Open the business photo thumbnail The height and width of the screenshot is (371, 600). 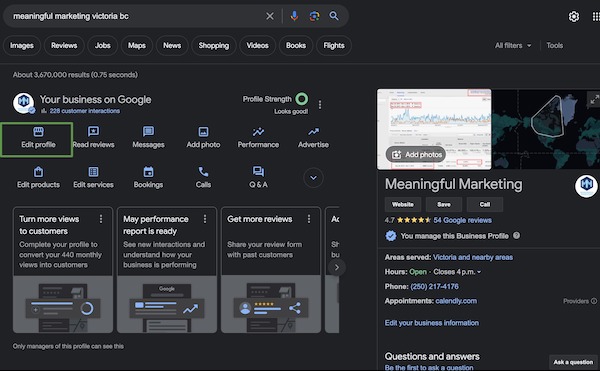click(434, 129)
